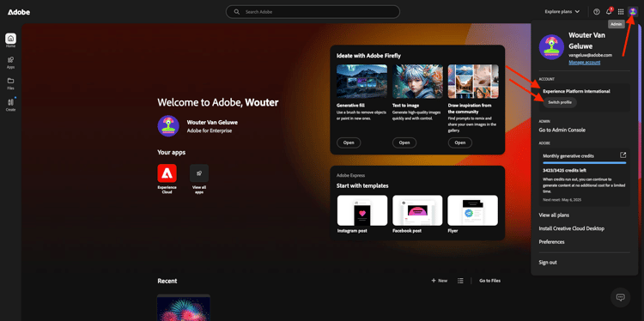
Task: Click Open under Draw inspiration
Action: pos(460,142)
